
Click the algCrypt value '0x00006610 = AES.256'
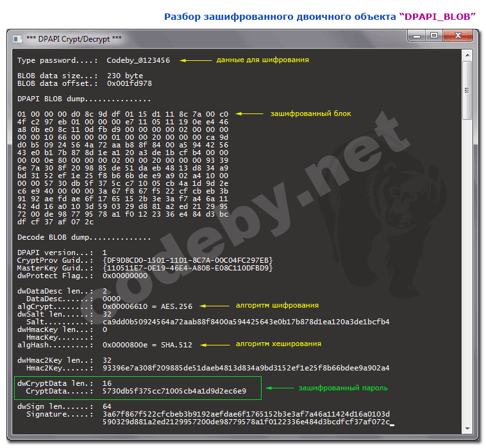click(147, 306)
